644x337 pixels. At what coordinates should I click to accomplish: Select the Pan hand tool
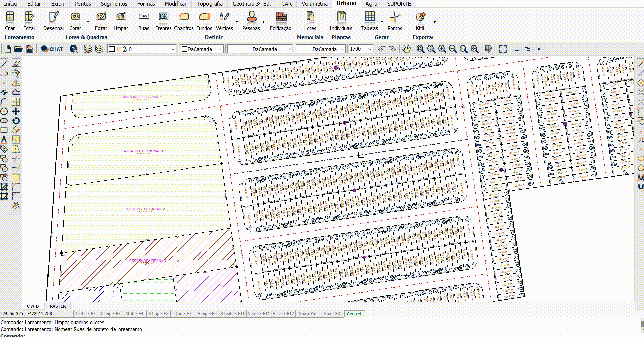point(407,49)
